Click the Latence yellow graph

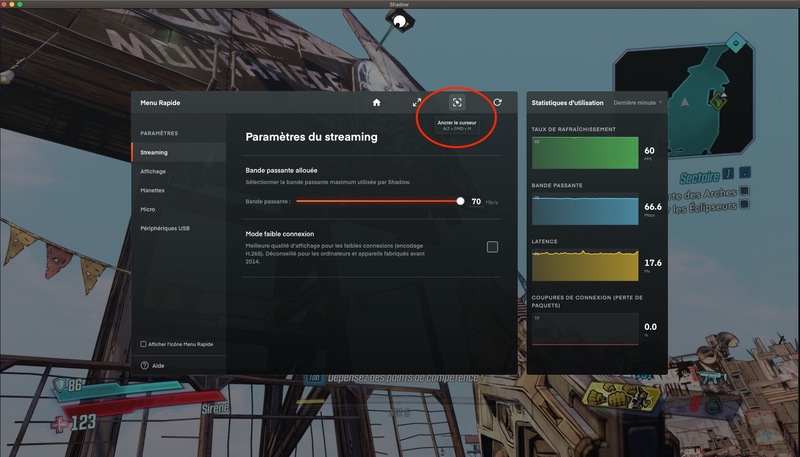click(585, 265)
